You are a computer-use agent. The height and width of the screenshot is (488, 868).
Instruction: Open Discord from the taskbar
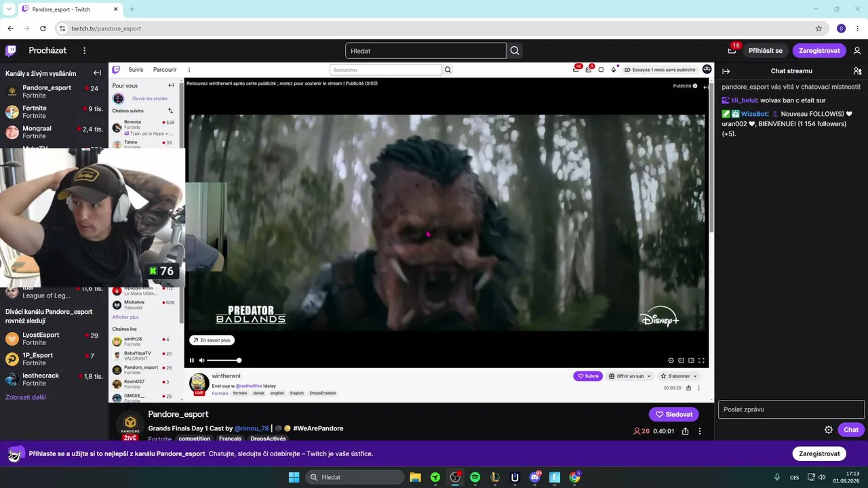535,477
